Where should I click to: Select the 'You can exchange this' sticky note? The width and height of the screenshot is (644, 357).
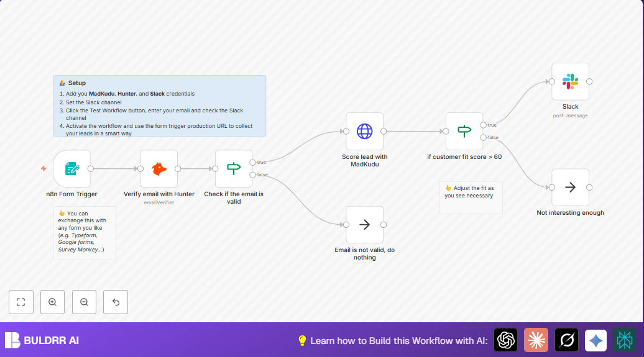pos(85,233)
